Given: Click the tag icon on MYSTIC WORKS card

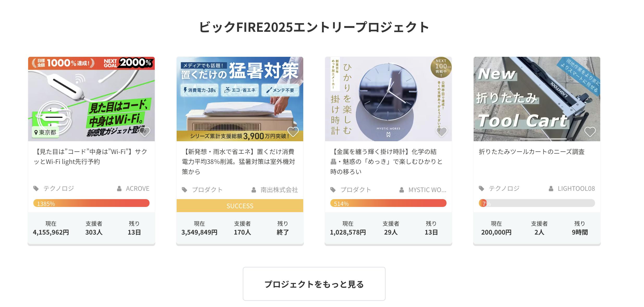Looking at the screenshot, I should pos(333,190).
